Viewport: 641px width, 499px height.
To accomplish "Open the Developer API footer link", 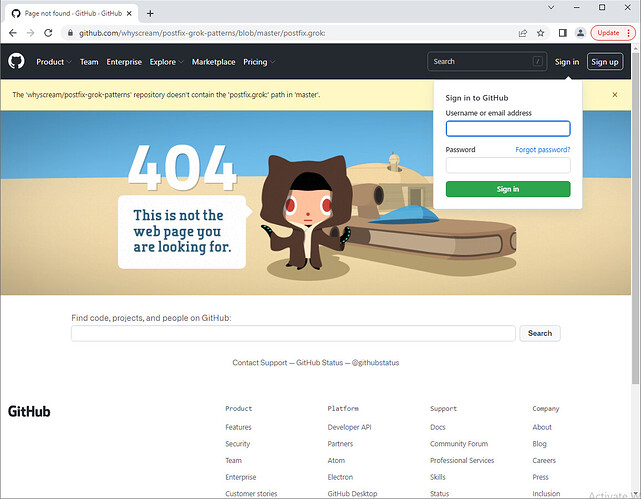I will pos(349,427).
